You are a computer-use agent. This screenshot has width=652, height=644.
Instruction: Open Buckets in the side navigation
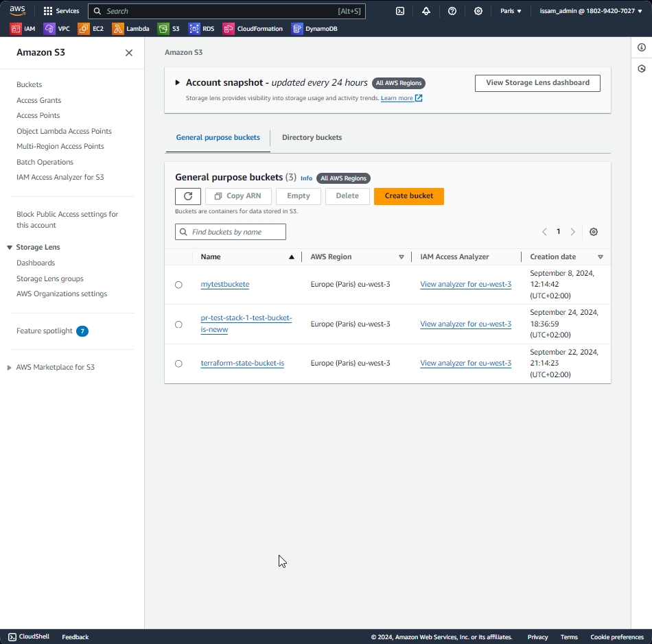coord(29,84)
